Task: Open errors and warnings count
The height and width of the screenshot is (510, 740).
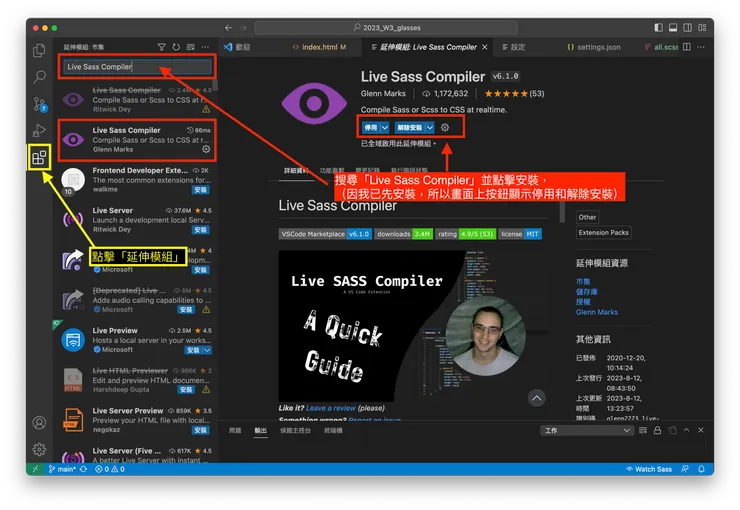Action: click(109, 469)
